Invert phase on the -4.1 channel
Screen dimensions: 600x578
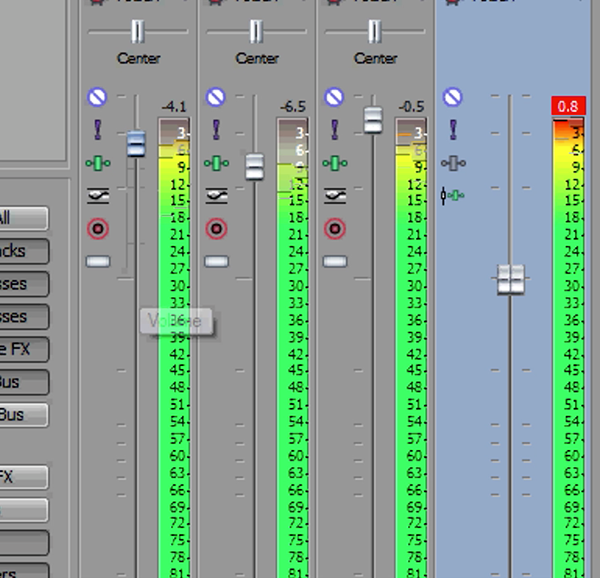pyautogui.click(x=98, y=195)
